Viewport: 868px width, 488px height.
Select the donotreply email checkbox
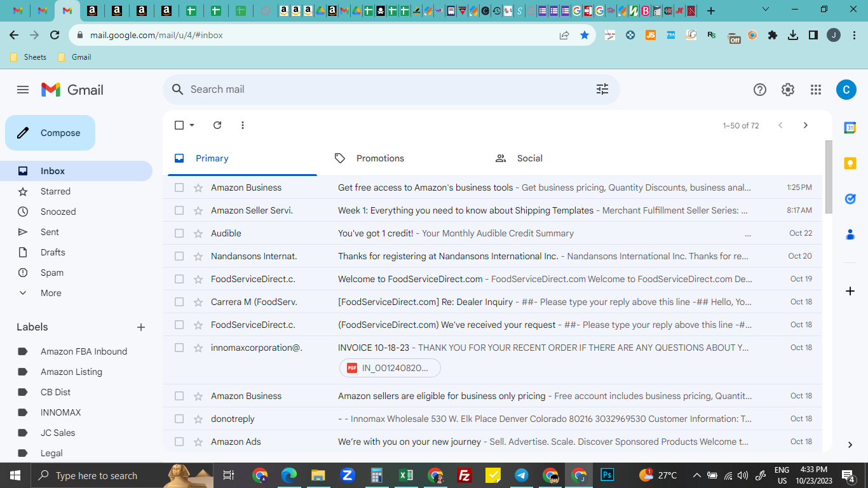[x=179, y=419]
